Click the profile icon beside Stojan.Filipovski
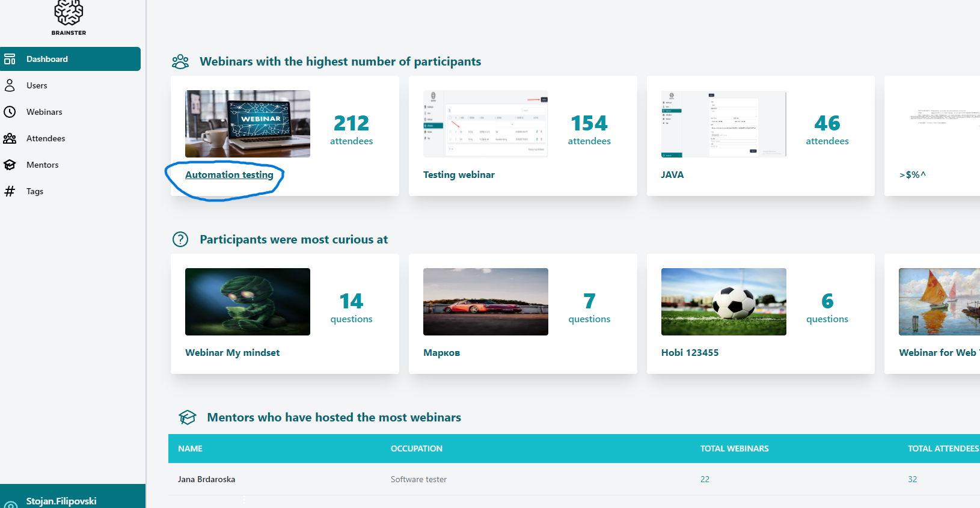The width and height of the screenshot is (980, 508). pos(10,504)
